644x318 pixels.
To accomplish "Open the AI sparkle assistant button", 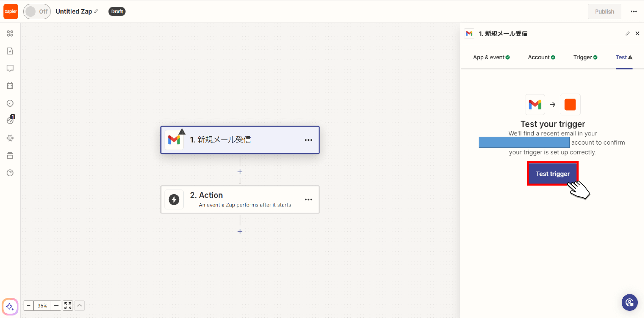I will [10, 306].
